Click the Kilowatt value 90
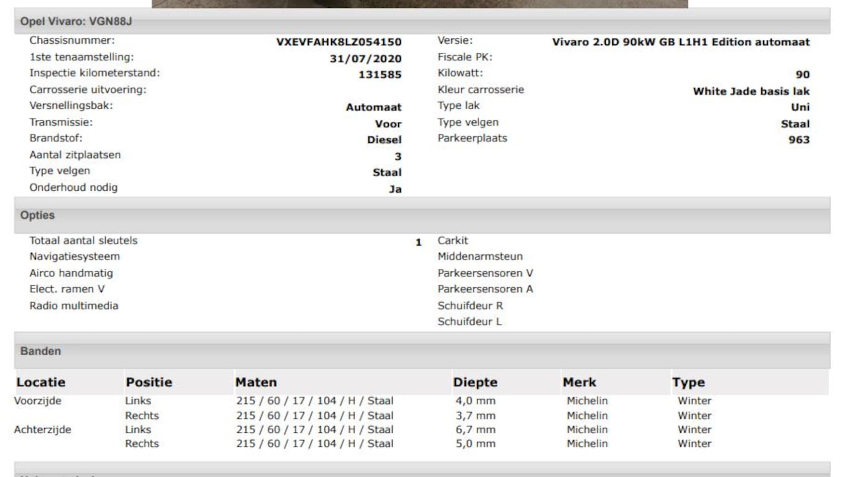The image size is (868, 477). click(x=802, y=75)
